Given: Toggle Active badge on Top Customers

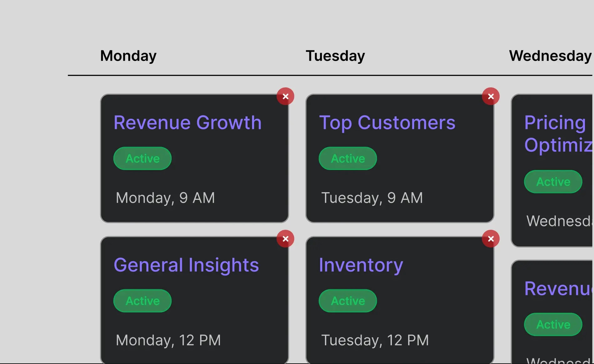Looking at the screenshot, I should point(348,158).
